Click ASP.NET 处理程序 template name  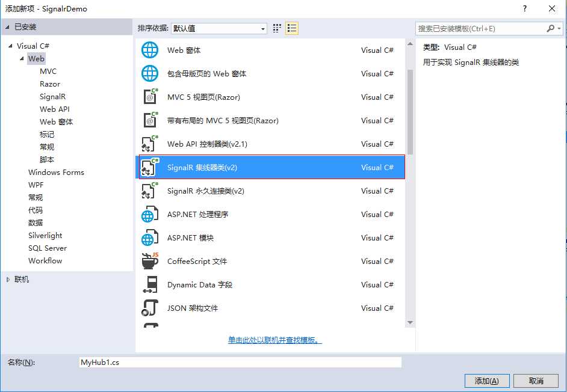tap(198, 214)
